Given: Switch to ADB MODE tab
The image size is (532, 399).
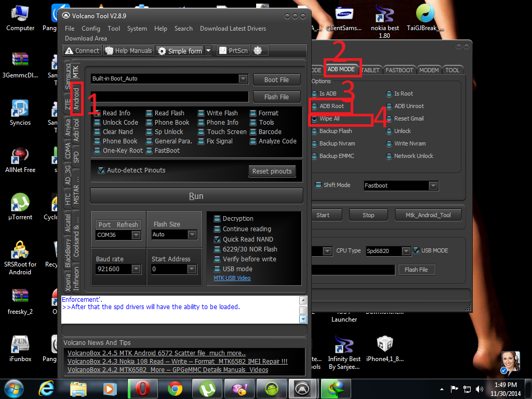Looking at the screenshot, I should [341, 69].
